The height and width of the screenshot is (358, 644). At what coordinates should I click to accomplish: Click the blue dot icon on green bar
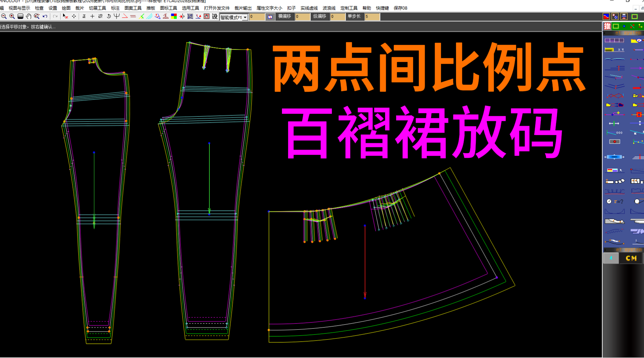tap(624, 26)
